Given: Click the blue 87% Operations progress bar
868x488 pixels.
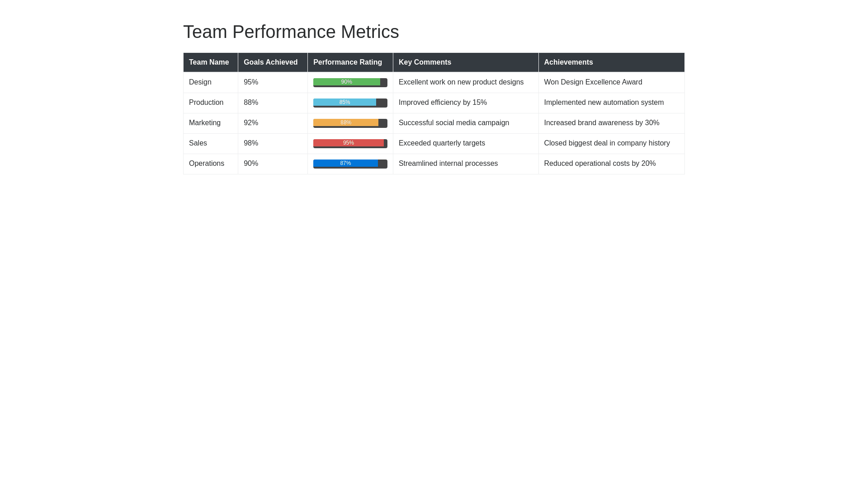Looking at the screenshot, I should [x=345, y=164].
